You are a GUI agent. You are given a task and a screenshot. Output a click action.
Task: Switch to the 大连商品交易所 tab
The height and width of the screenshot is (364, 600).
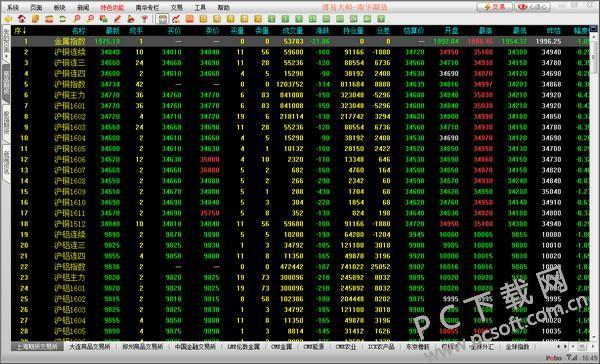[90, 347]
